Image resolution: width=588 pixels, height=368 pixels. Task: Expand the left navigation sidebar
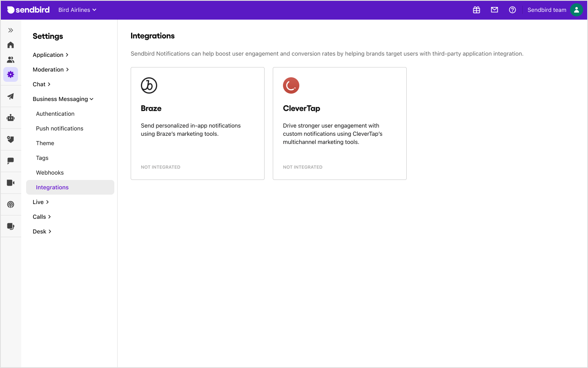click(x=11, y=30)
